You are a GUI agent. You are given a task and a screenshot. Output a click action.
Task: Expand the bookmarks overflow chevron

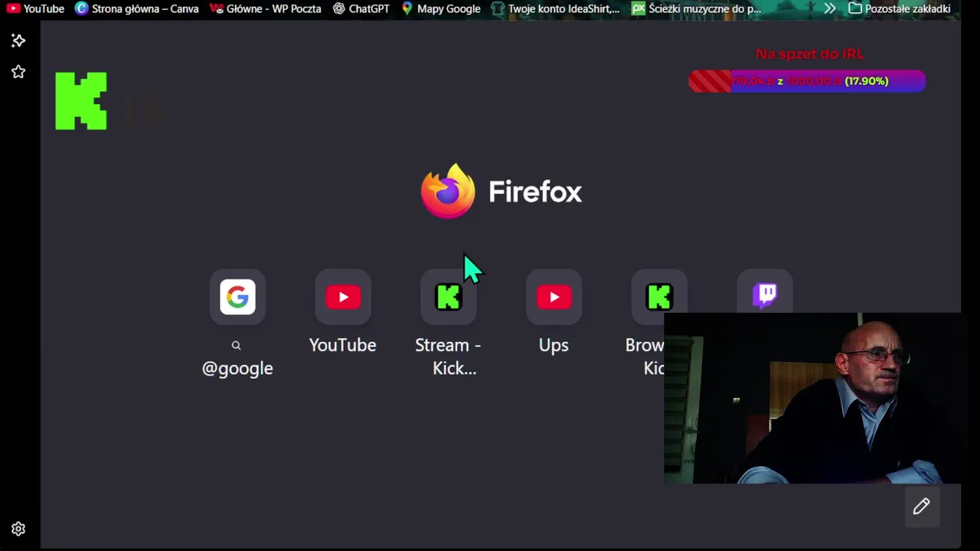click(x=830, y=8)
